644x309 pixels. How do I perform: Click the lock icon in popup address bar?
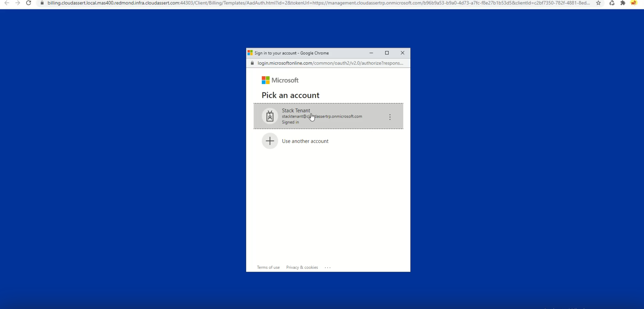pos(252,63)
